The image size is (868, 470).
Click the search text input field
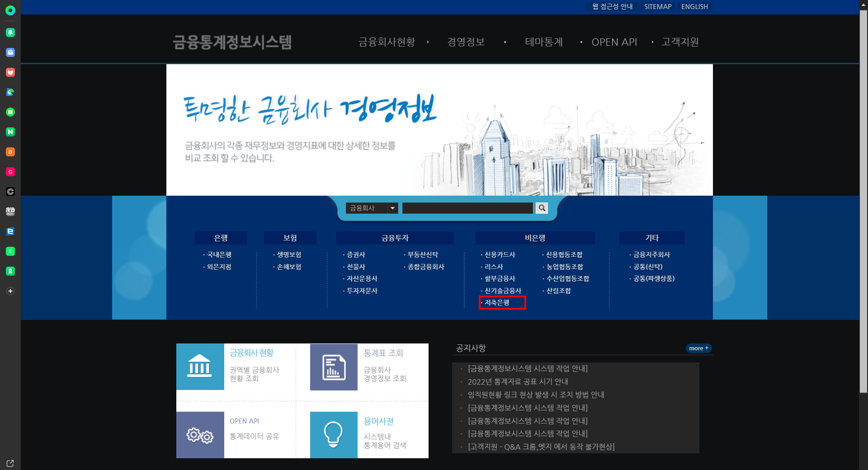[x=467, y=208]
